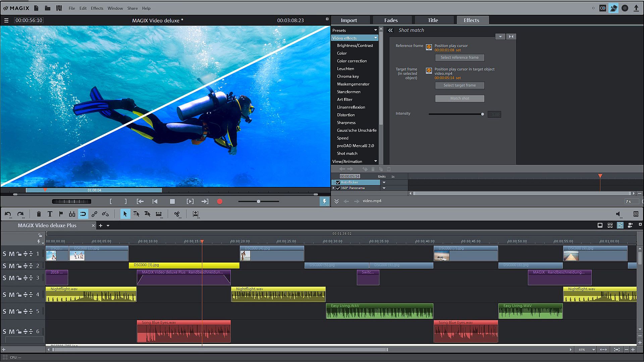Click the undo arrow icon

point(8,214)
